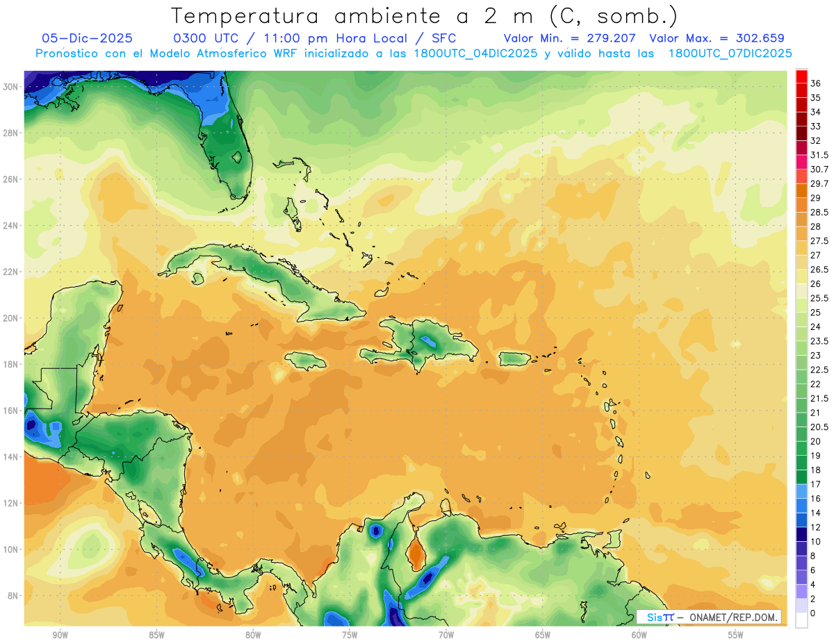This screenshot has height=644, width=834.
Task: Click the Valor Max. = 302.659 text
Action: [x=717, y=38]
